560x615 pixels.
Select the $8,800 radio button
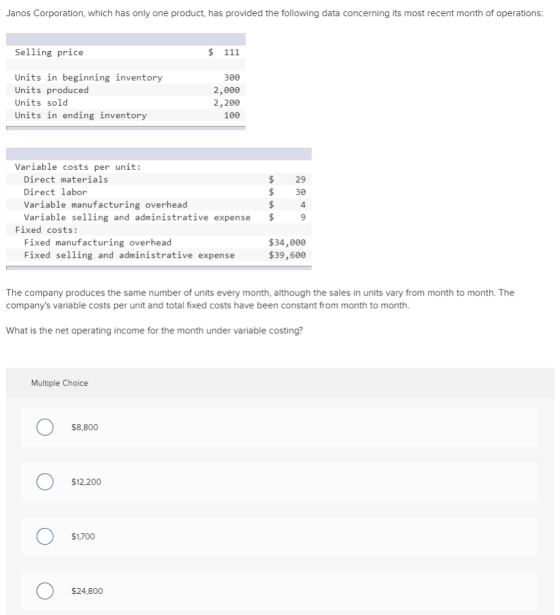[45, 427]
